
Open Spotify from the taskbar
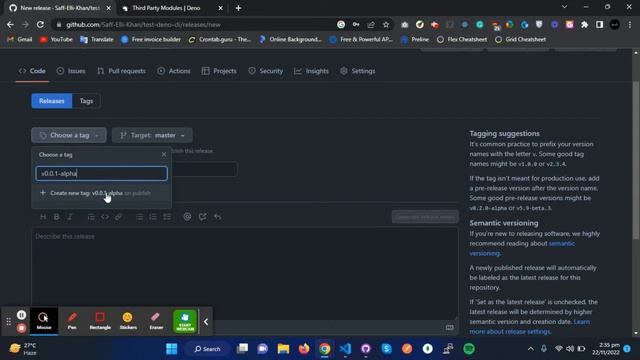[x=469, y=349]
